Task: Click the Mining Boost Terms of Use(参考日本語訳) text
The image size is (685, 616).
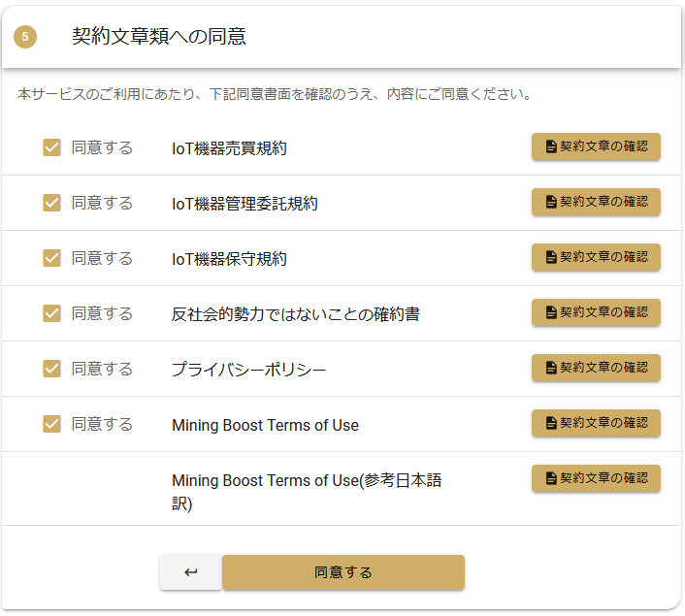Action: click(x=307, y=492)
